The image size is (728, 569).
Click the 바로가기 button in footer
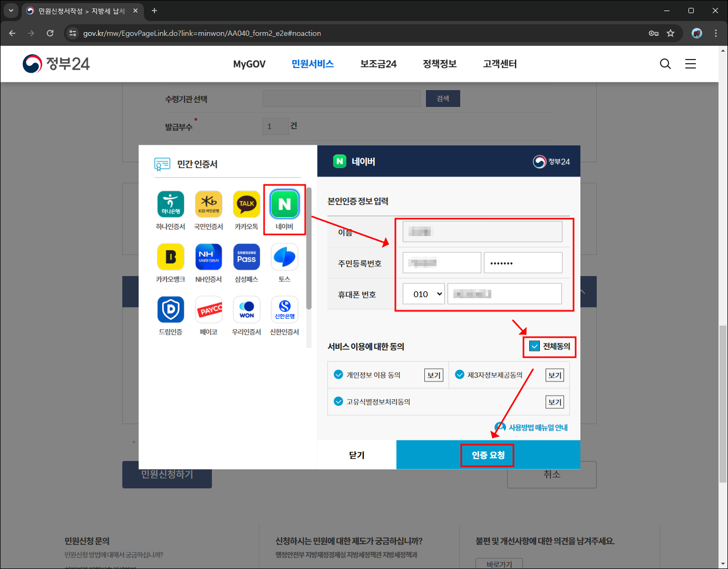click(499, 563)
